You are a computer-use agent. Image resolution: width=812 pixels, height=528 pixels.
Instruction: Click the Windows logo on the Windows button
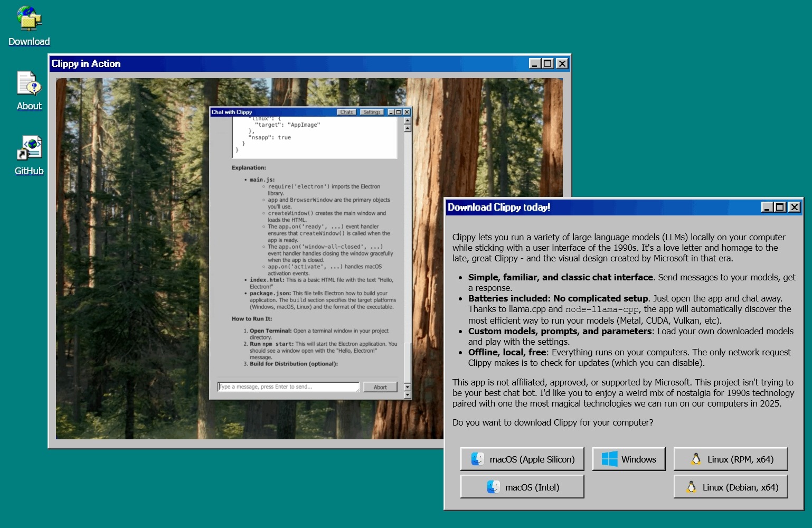609,459
